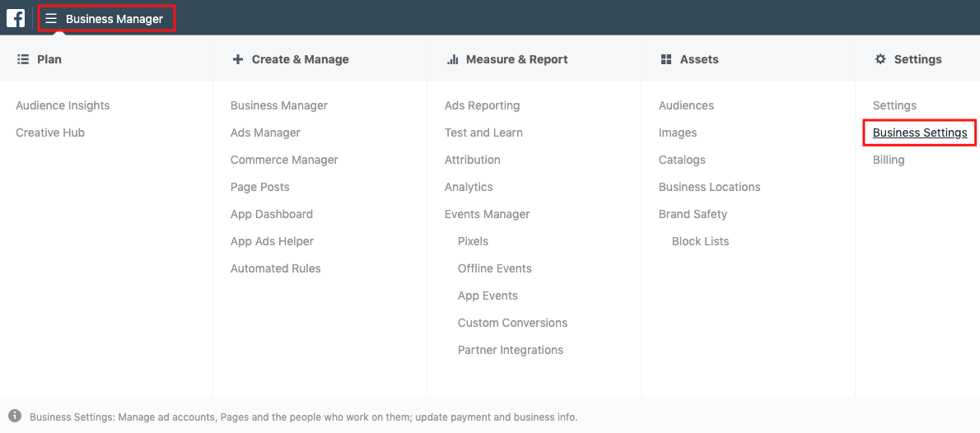Open the Billing page
The height and width of the screenshot is (433, 980).
(x=889, y=160)
